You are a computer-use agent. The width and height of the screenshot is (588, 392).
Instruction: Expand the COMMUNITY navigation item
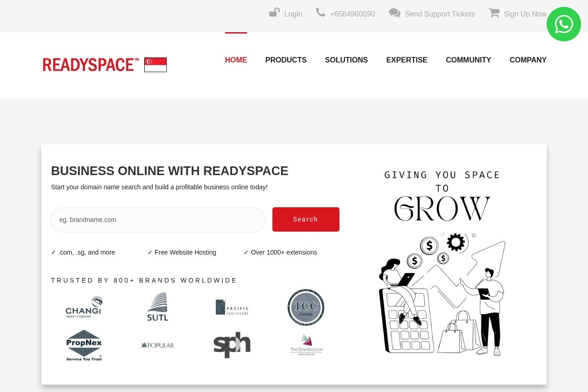pyautogui.click(x=468, y=60)
